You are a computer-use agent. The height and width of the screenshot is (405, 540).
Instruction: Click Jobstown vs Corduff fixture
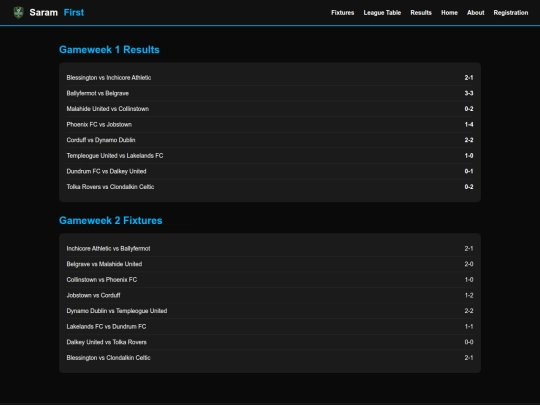point(270,295)
